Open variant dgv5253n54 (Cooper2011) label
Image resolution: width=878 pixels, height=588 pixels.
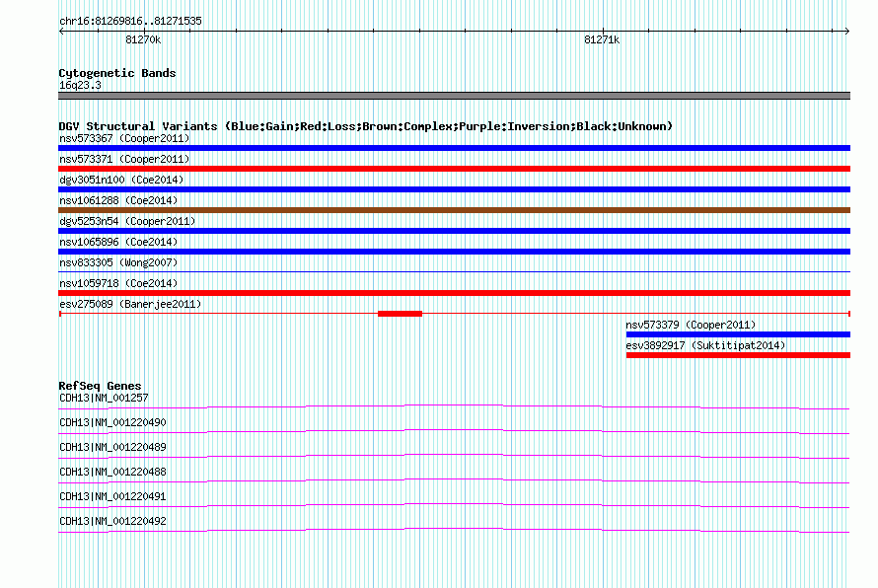[127, 221]
